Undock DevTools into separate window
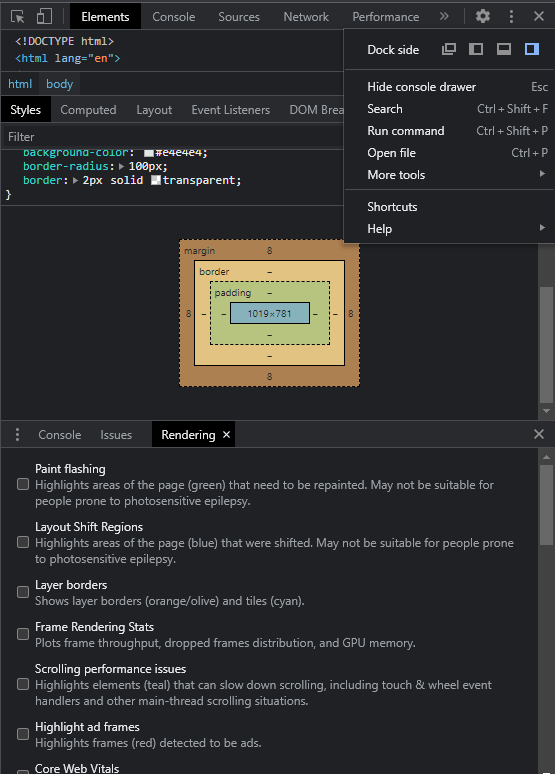The height and width of the screenshot is (774, 555). point(449,49)
